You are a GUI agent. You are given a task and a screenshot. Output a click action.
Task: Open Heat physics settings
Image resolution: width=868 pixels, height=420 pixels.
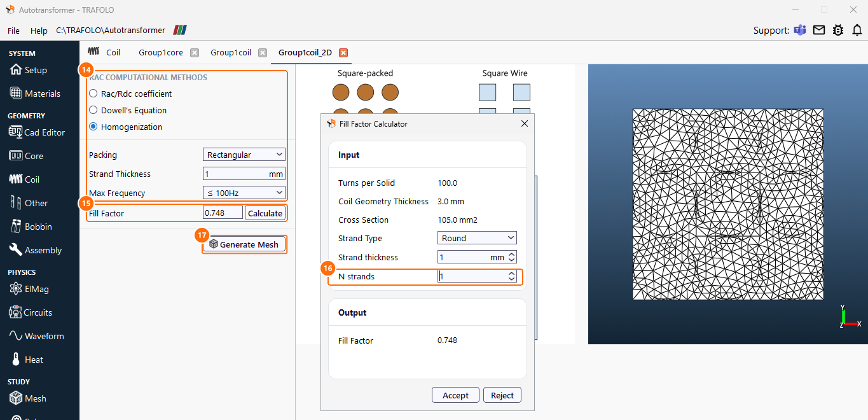[27, 360]
